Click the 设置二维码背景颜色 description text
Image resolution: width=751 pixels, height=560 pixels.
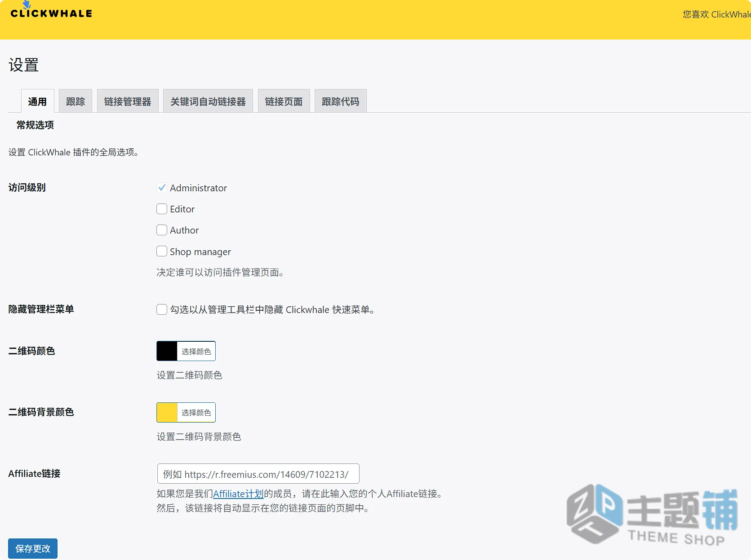pyautogui.click(x=199, y=437)
